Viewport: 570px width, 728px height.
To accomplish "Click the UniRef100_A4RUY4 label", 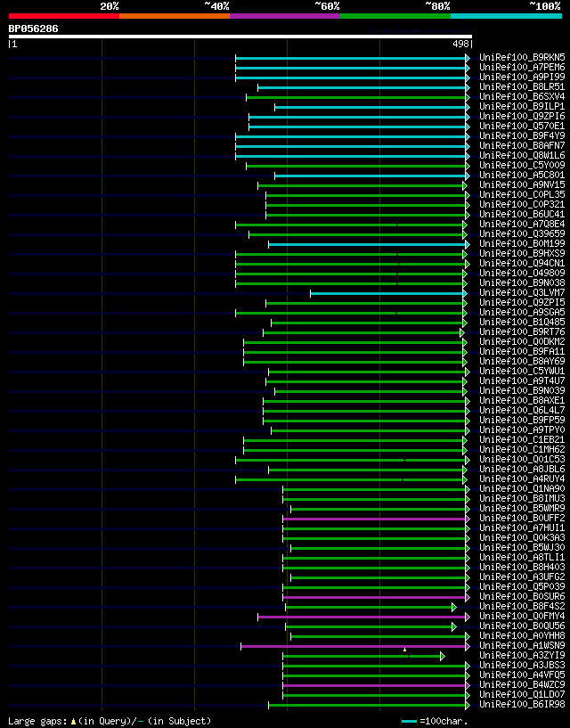I will pos(522,479).
